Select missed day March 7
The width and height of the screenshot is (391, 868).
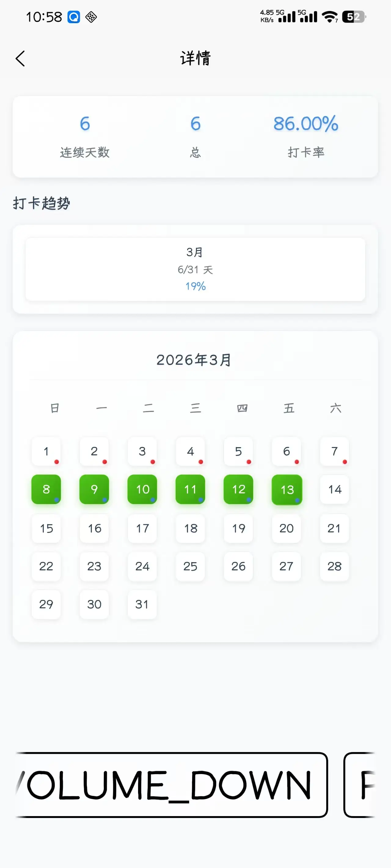point(335,451)
